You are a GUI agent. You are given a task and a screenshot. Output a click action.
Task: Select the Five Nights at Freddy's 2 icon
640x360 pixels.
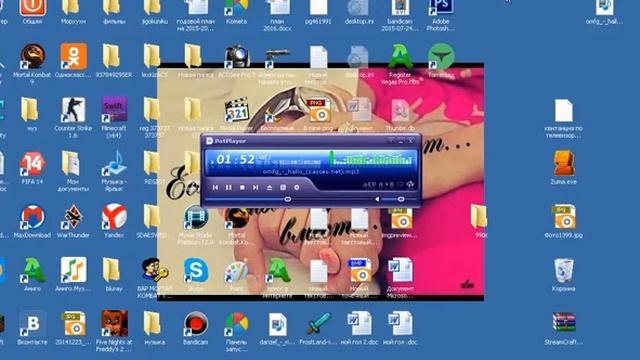pyautogui.click(x=114, y=331)
